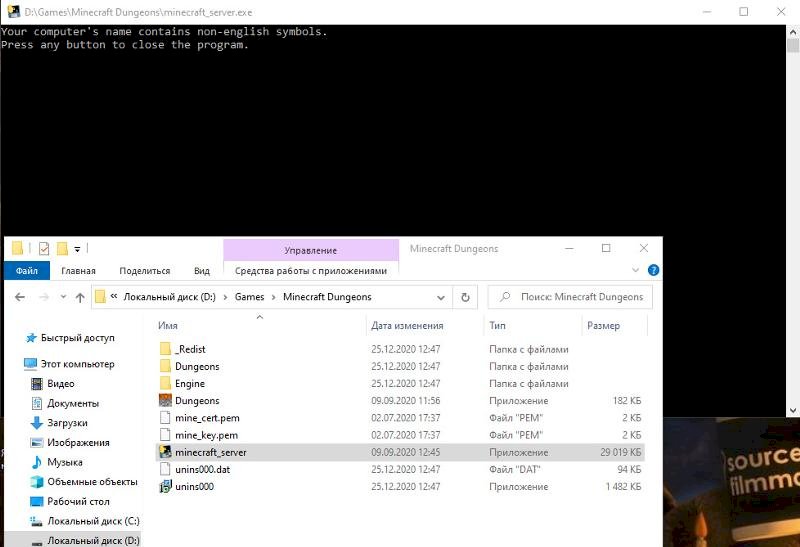Image resolution: width=800 pixels, height=547 pixels.
Task: Click the Поиск: Minecraft Dungeons search box
Action: click(x=570, y=297)
